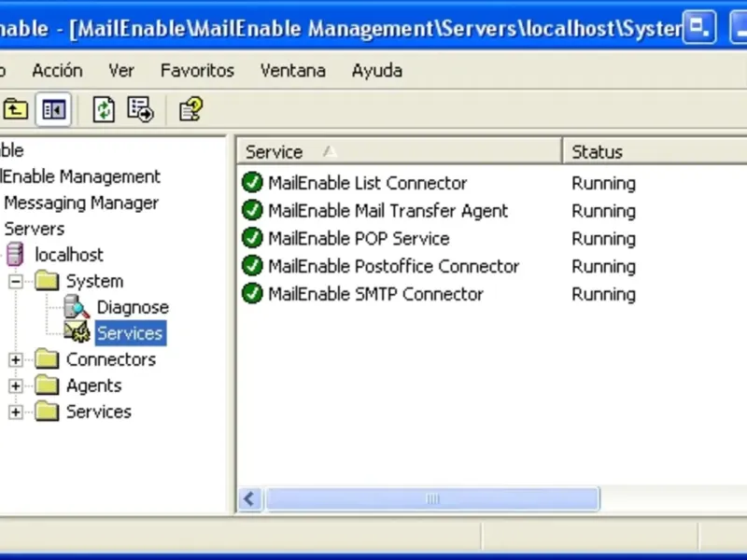Select localhost in the tree
The width and height of the screenshot is (747, 560).
(69, 255)
